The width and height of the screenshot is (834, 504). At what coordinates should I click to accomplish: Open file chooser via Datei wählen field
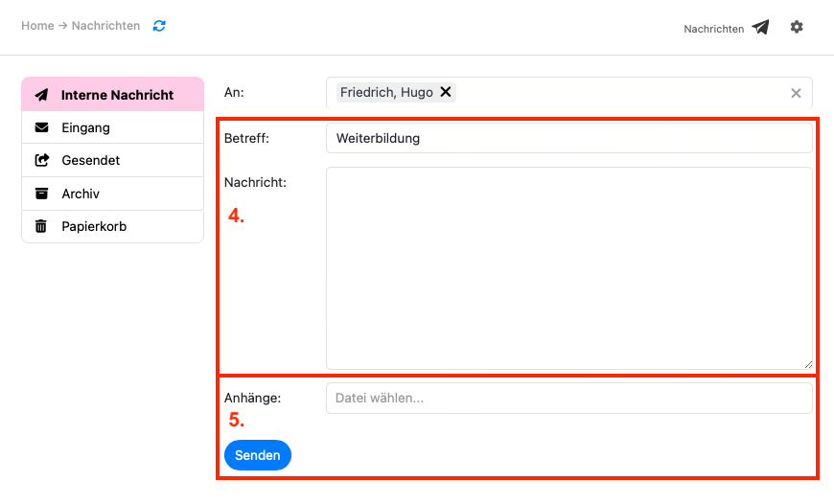(x=568, y=399)
